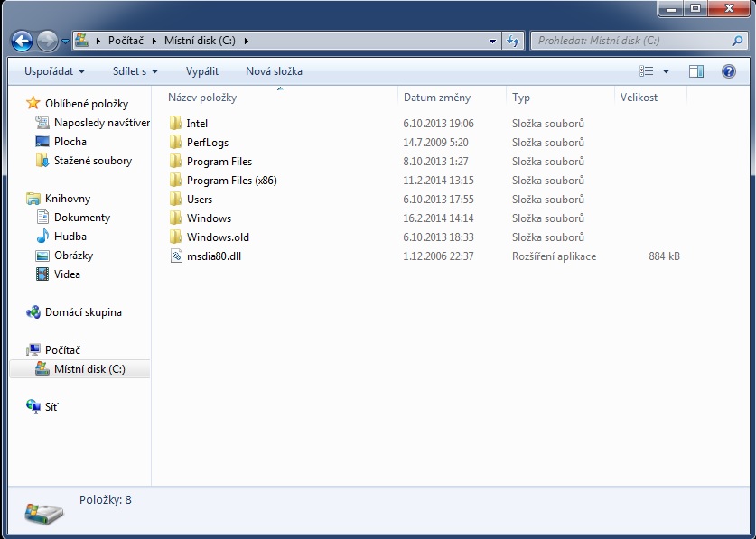Select Počítač in the address bar breadcrumb

[x=126, y=41]
